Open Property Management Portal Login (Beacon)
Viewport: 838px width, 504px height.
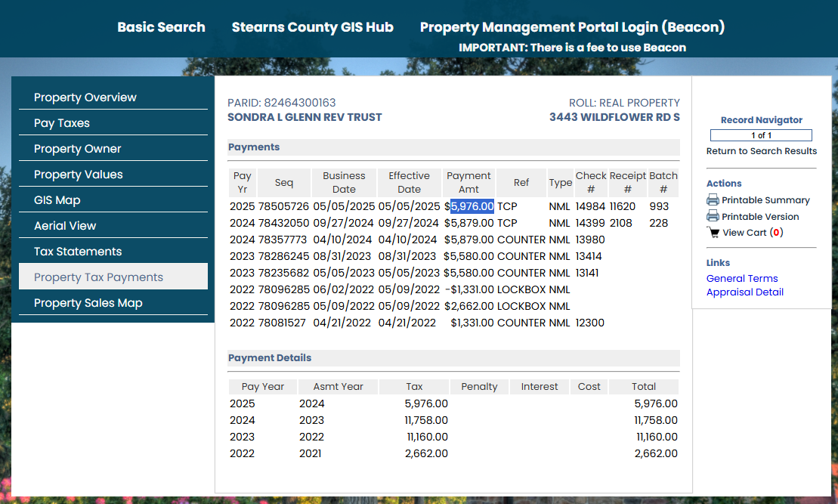pos(572,27)
